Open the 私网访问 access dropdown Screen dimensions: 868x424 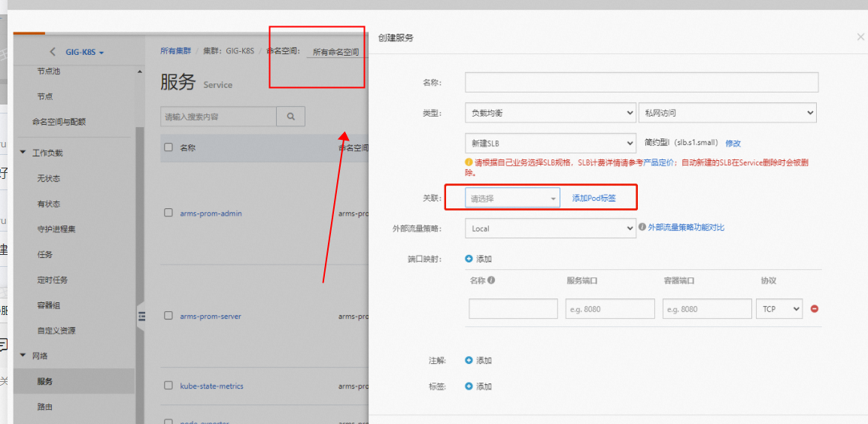pos(727,113)
